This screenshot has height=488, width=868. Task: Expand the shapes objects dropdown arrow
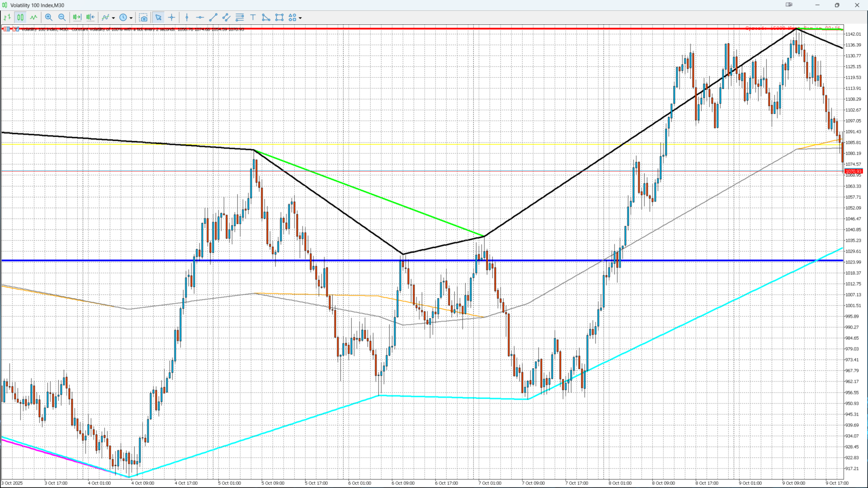coord(300,18)
